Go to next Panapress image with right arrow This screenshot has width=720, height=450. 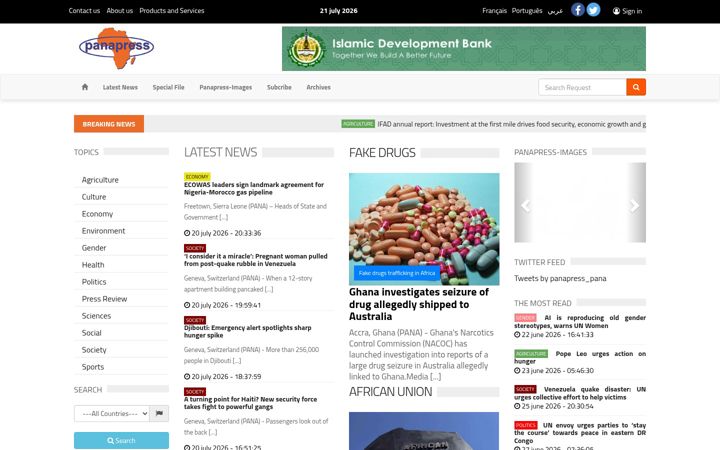[634, 205]
